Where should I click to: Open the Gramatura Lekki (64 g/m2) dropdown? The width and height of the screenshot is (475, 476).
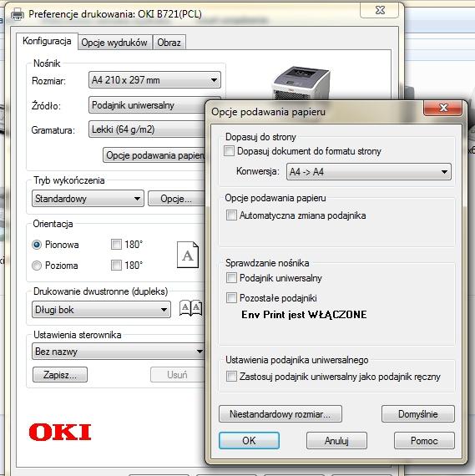[147, 129]
